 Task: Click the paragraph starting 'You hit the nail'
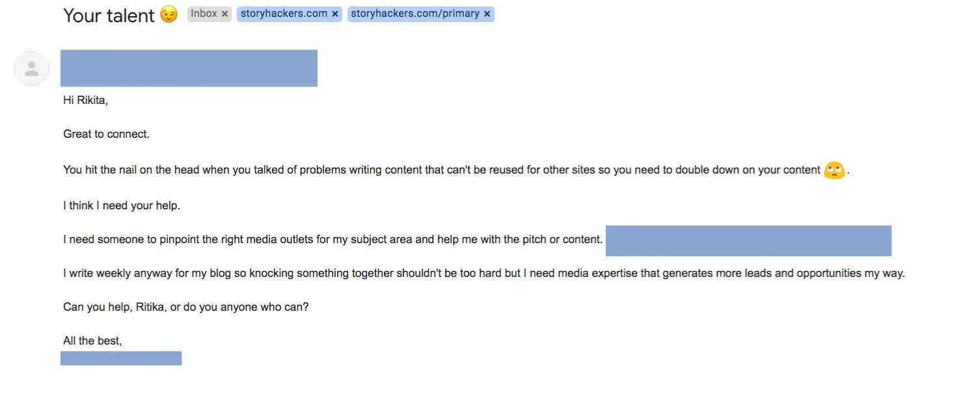(x=457, y=170)
